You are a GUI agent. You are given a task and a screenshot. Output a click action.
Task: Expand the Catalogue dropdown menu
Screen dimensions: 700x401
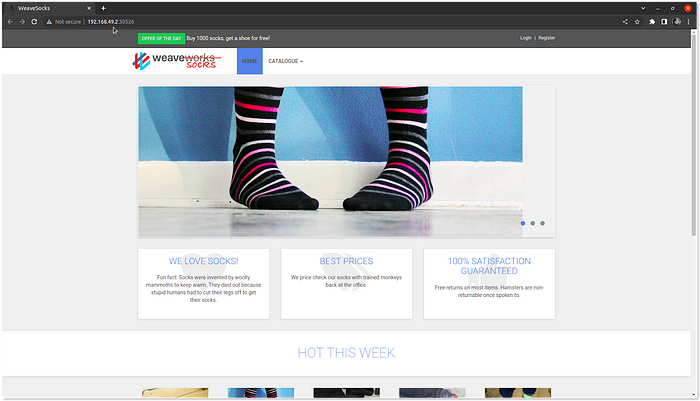point(285,61)
